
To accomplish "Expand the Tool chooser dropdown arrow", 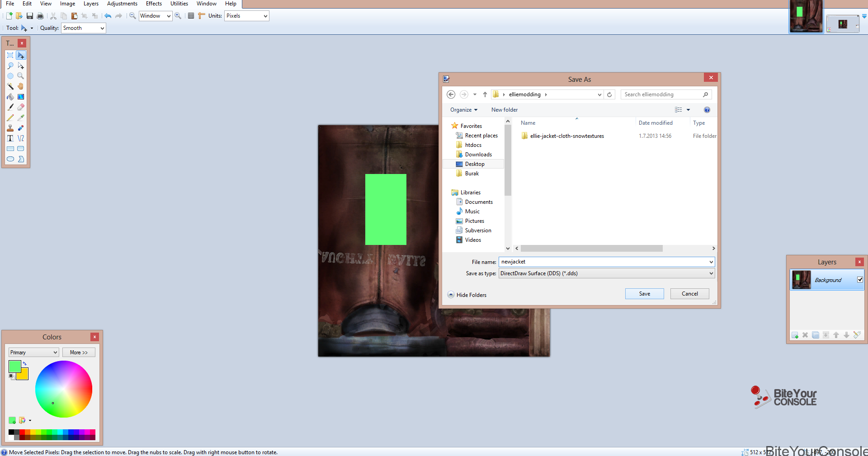I will [x=32, y=28].
